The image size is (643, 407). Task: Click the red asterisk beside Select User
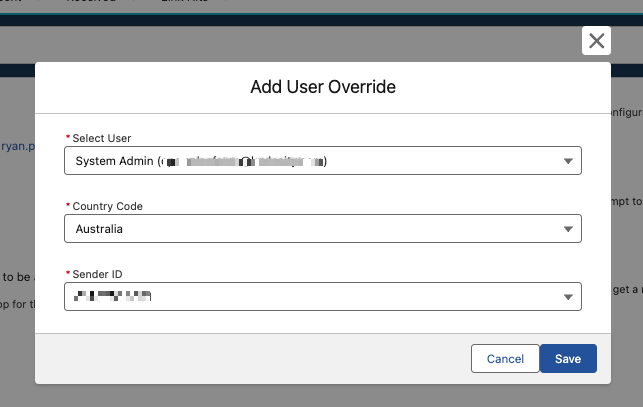(x=68, y=138)
